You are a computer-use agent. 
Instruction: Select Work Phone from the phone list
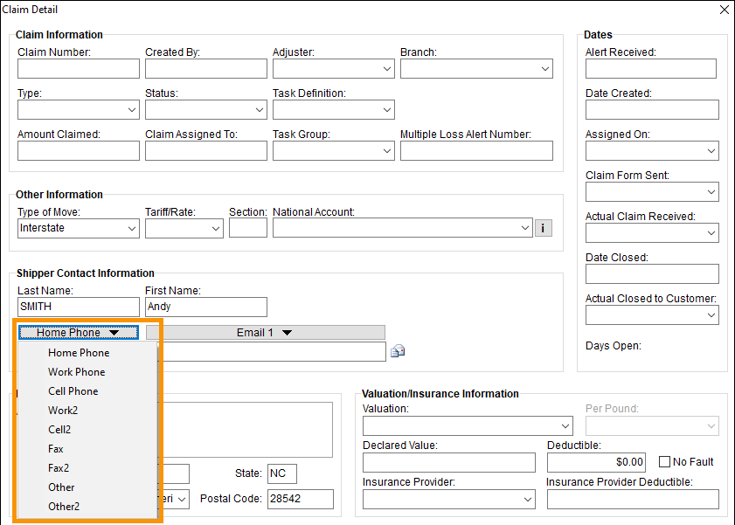tap(76, 372)
